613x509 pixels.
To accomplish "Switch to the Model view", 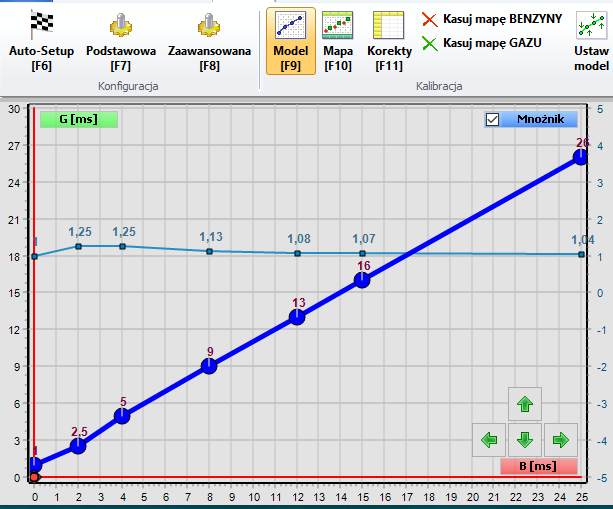I will (x=291, y=40).
